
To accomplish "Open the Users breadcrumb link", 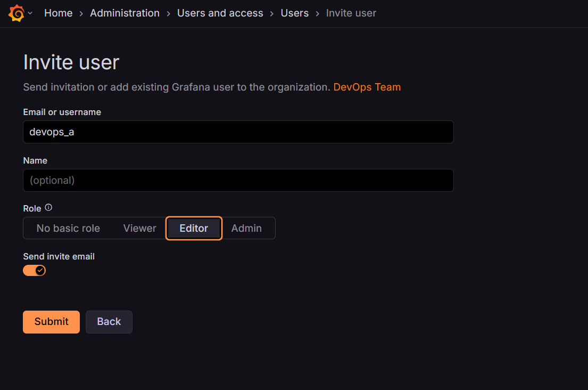I will point(294,13).
